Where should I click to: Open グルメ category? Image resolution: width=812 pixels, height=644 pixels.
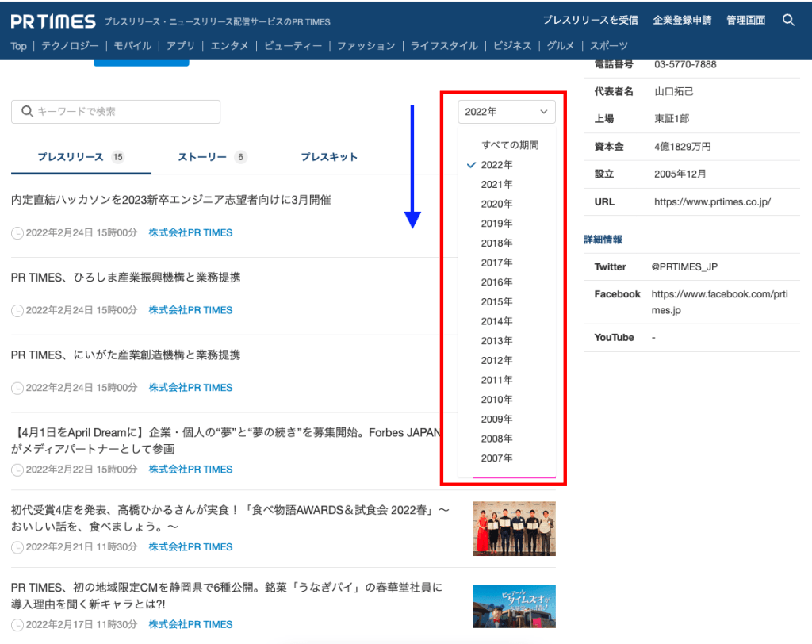[x=561, y=46]
